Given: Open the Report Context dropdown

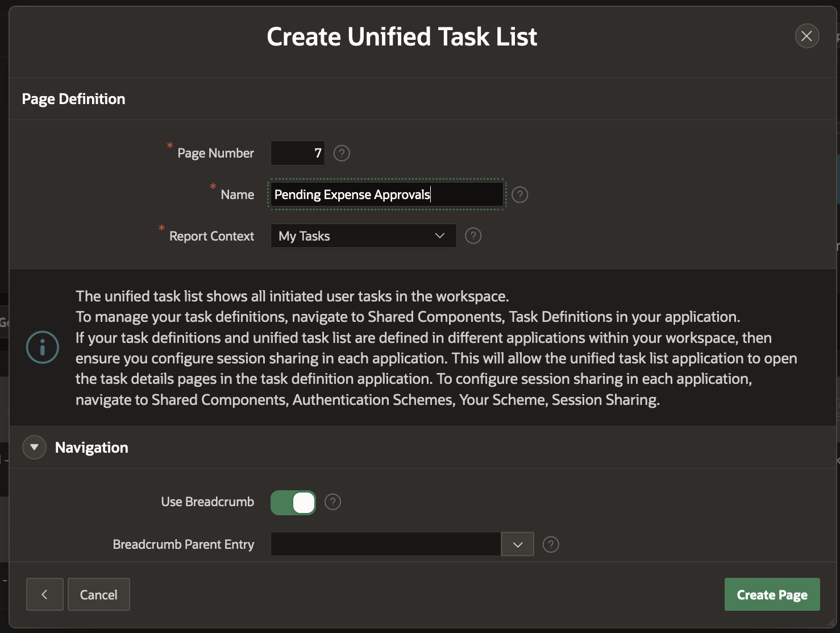Looking at the screenshot, I should pyautogui.click(x=363, y=235).
